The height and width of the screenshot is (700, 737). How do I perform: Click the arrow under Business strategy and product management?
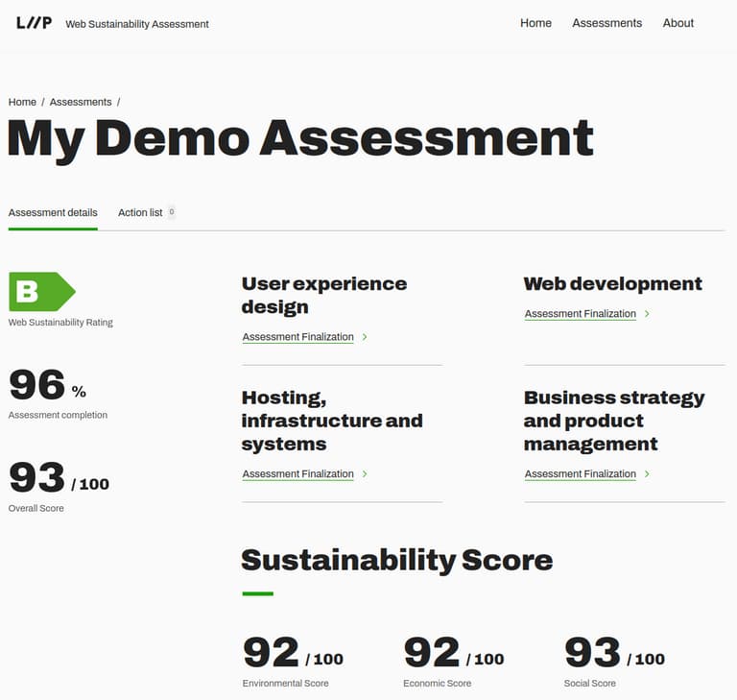click(648, 474)
